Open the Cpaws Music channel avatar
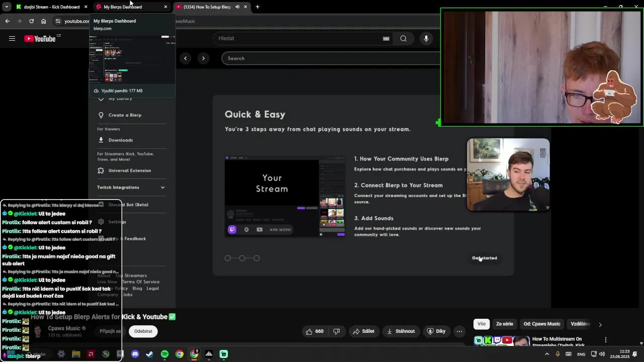Image resolution: width=644 pixels, height=362 pixels. (38, 331)
